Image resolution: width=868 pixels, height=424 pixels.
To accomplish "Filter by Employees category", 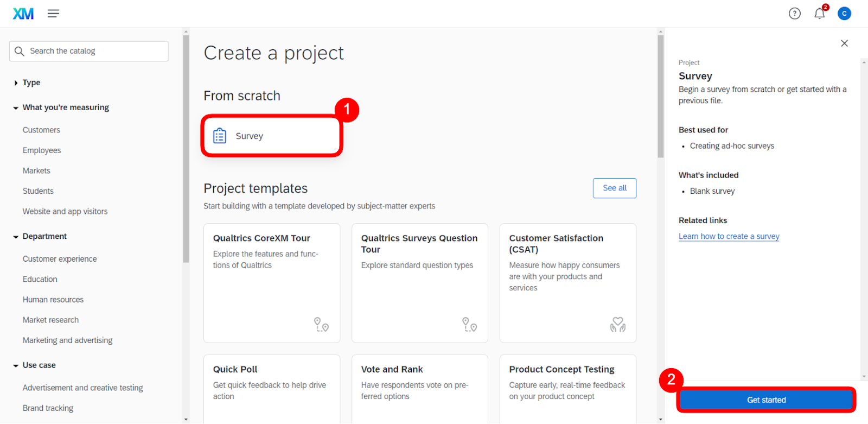I will coord(42,150).
